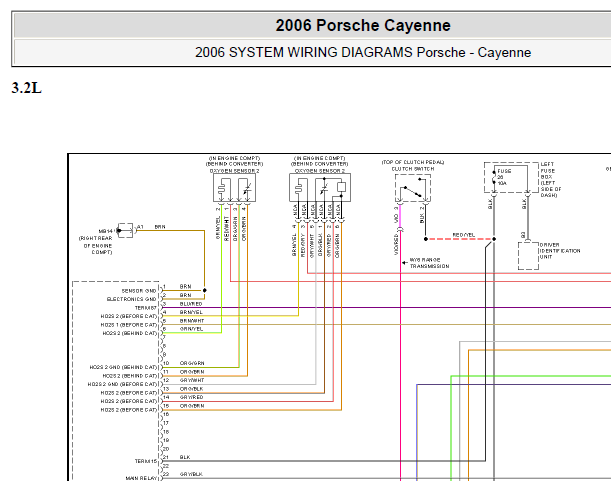The width and height of the screenshot is (611, 481).
Task: Click the 'HO2S 2 GND (BEHIND CAT)' label
Action: point(123,367)
